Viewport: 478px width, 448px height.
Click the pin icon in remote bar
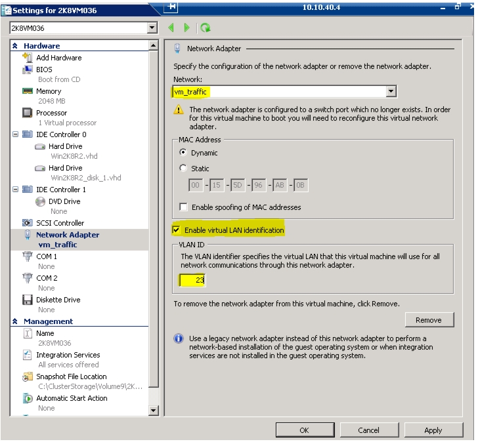(x=171, y=7)
